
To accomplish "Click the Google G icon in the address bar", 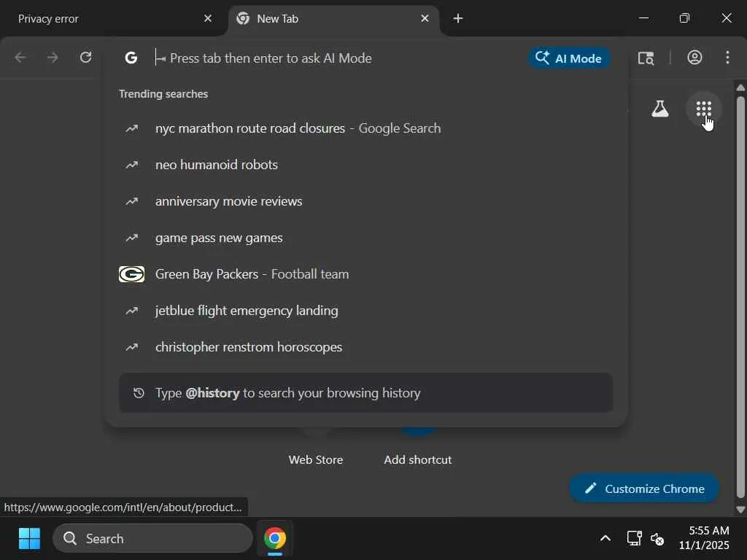I will 131,58.
